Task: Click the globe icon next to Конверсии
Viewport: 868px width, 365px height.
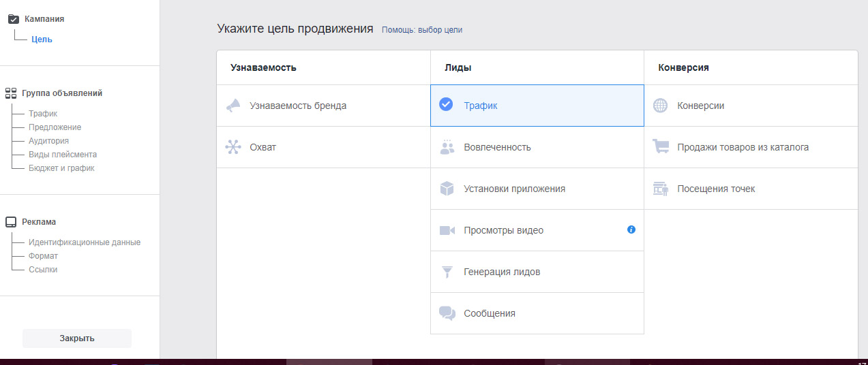Action: pos(660,106)
